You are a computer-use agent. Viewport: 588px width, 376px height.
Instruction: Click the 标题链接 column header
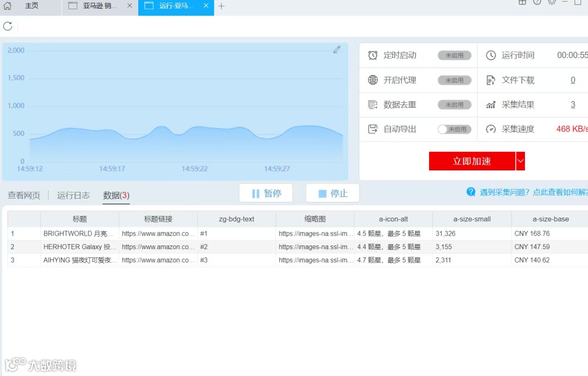[158, 219]
